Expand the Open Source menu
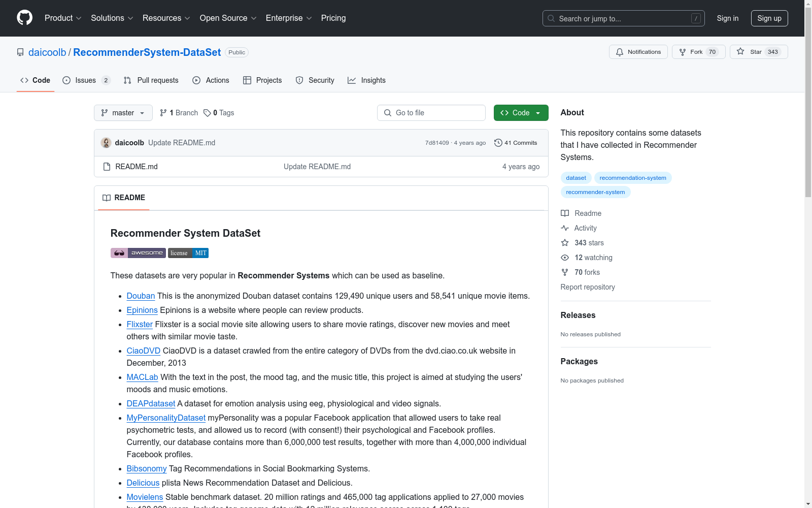Screen dimensions: 812x508 coord(228,18)
